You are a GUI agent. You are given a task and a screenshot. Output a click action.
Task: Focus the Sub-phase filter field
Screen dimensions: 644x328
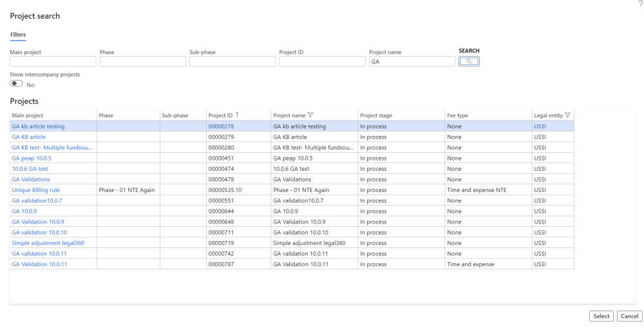[232, 62]
